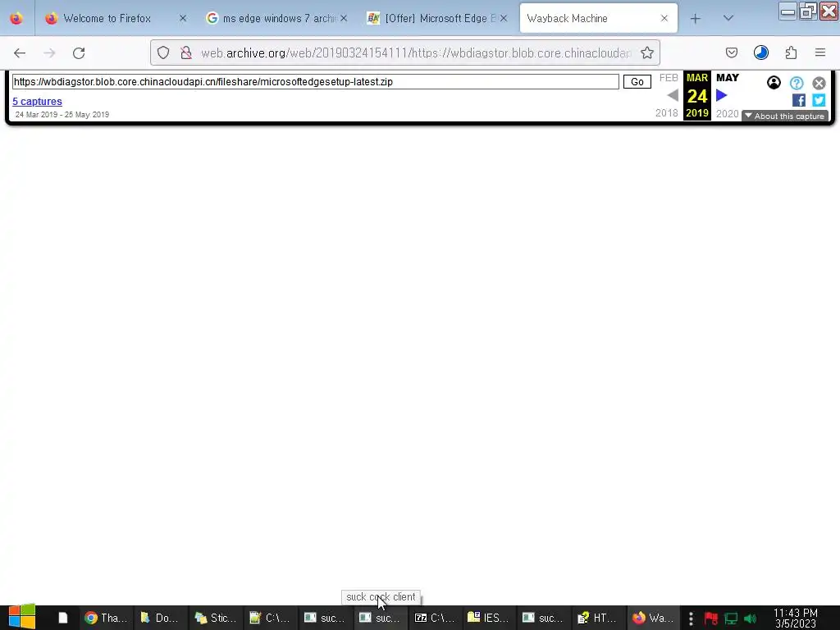The image size is (840, 630).
Task: Open the Firefox Wa... taskbar item
Action: pos(653,618)
